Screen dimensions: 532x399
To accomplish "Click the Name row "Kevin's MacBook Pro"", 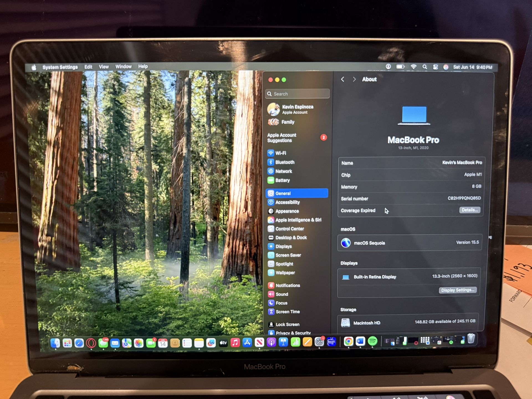I will (411, 163).
